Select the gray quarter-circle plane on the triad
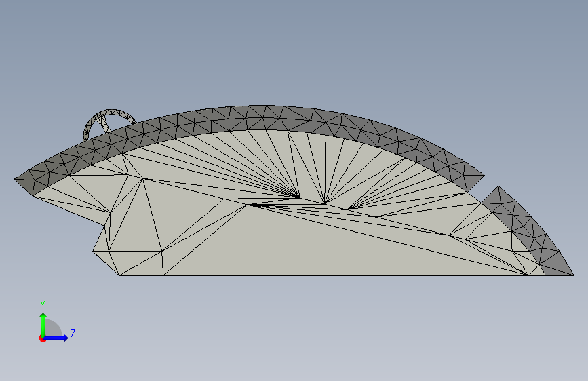The image size is (588, 381). pos(54,328)
